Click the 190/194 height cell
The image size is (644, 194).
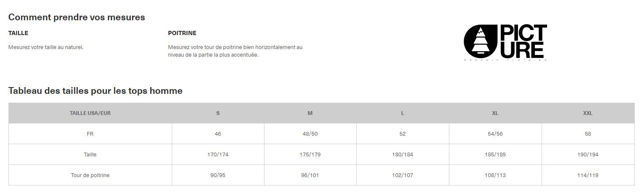click(588, 155)
